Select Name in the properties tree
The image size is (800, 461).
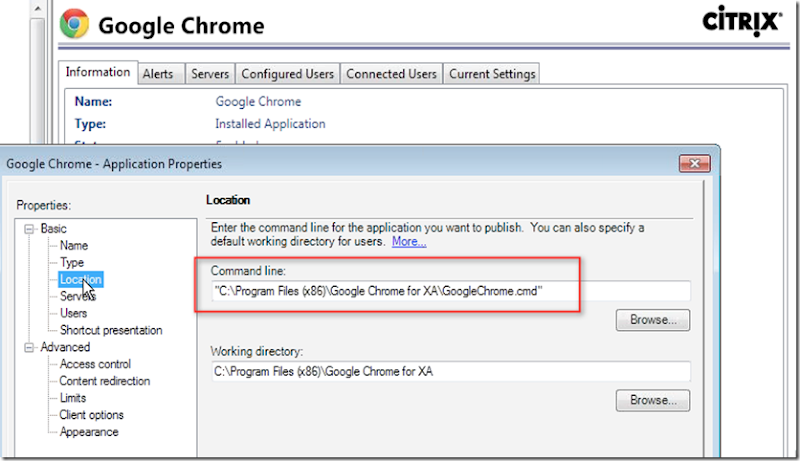click(74, 245)
